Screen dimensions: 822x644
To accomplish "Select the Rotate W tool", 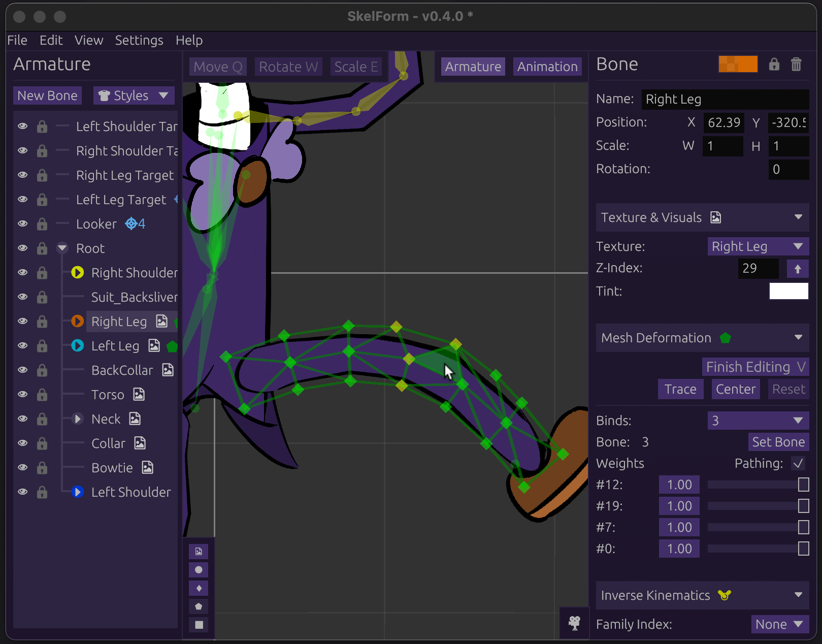I will [x=288, y=67].
